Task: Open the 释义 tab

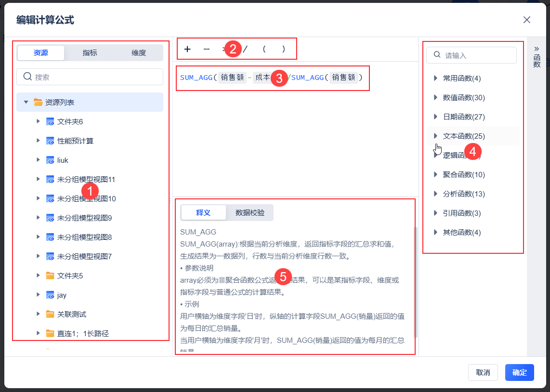Action: pos(203,212)
